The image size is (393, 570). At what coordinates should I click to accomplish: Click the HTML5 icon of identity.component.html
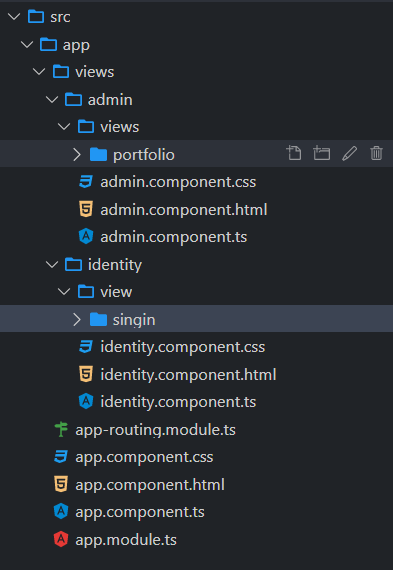pyautogui.click(x=86, y=374)
